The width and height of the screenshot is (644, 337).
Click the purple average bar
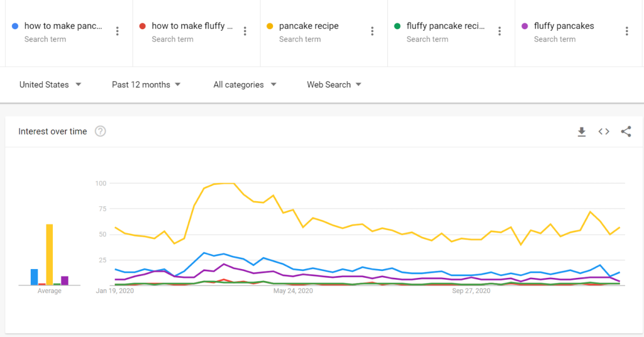pyautogui.click(x=65, y=280)
